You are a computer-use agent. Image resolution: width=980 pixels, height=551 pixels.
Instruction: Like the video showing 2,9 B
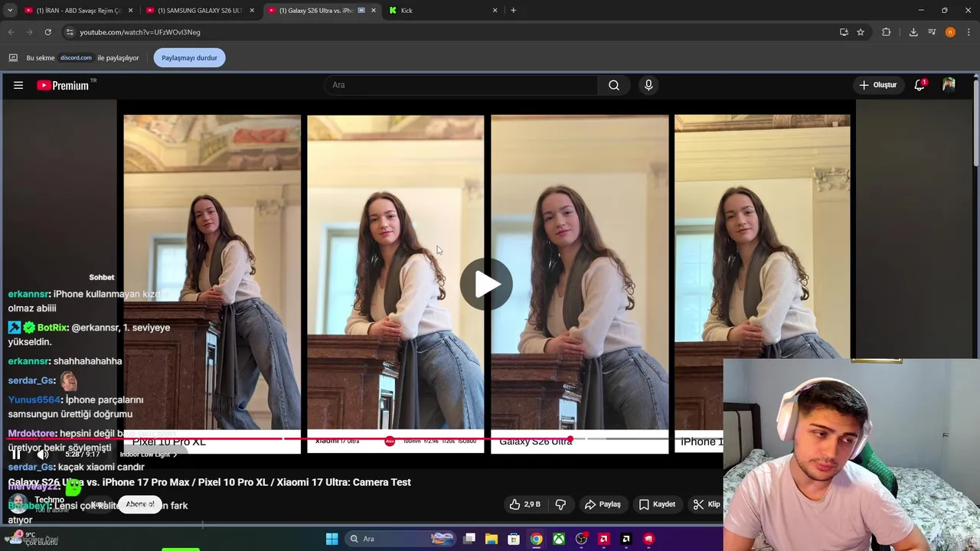click(525, 504)
